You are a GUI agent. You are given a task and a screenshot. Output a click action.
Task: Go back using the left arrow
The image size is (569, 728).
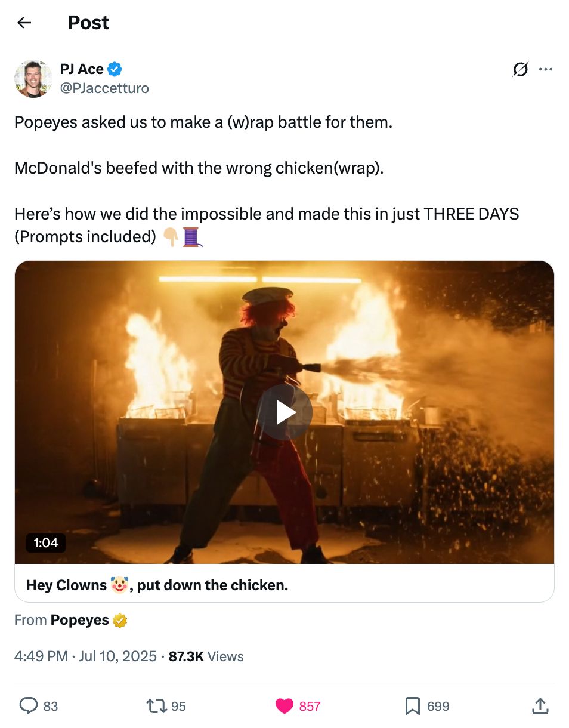[x=24, y=23]
